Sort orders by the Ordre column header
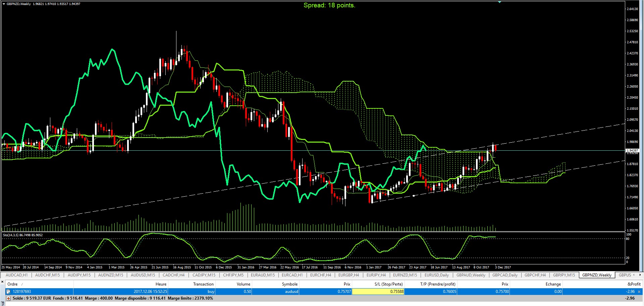This screenshot has width=644, height=306. point(40,284)
